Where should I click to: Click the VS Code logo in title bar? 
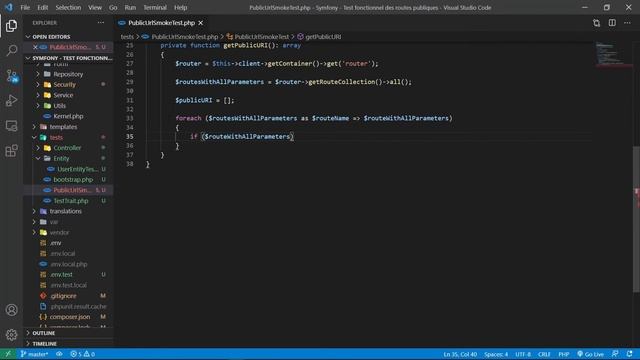(9, 7)
